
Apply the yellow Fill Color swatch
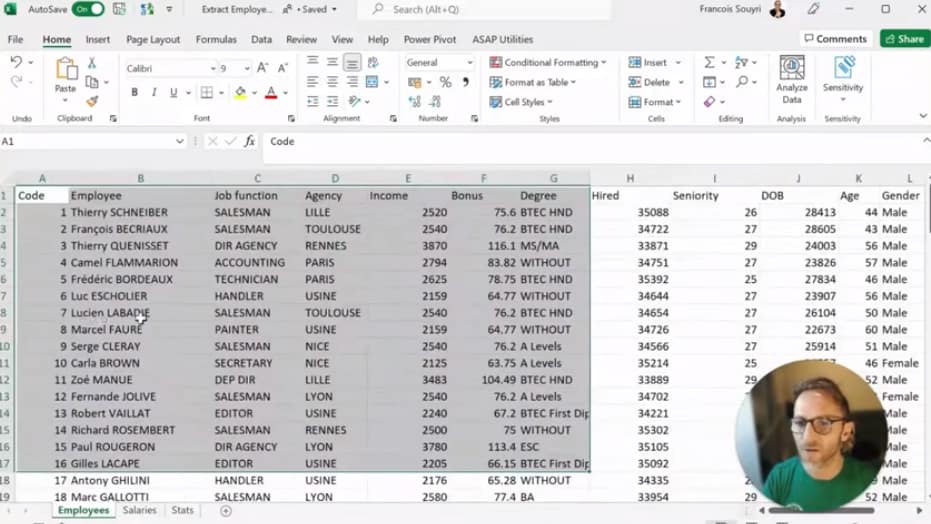click(x=239, y=93)
